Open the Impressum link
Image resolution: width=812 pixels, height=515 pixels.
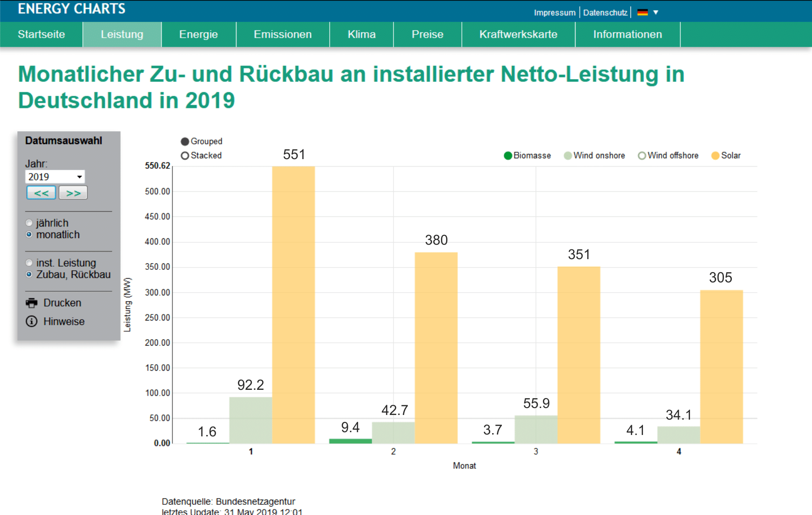[554, 13]
